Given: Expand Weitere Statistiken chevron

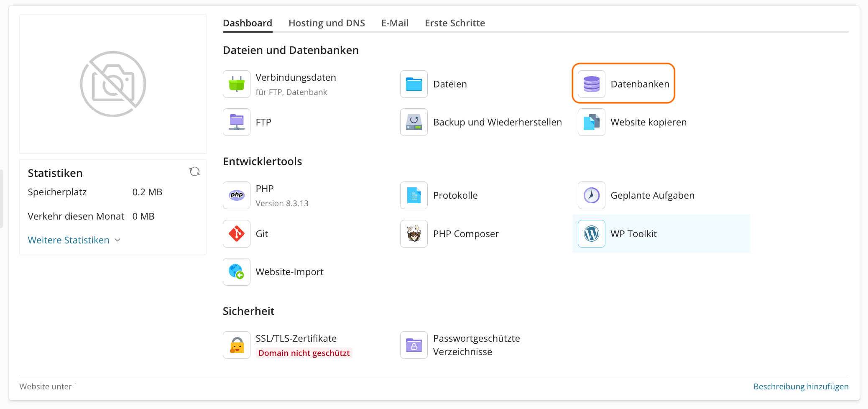Looking at the screenshot, I should (x=117, y=240).
